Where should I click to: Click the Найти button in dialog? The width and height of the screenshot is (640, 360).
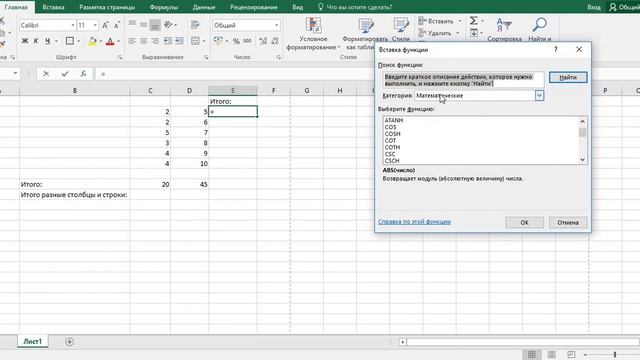(x=568, y=77)
